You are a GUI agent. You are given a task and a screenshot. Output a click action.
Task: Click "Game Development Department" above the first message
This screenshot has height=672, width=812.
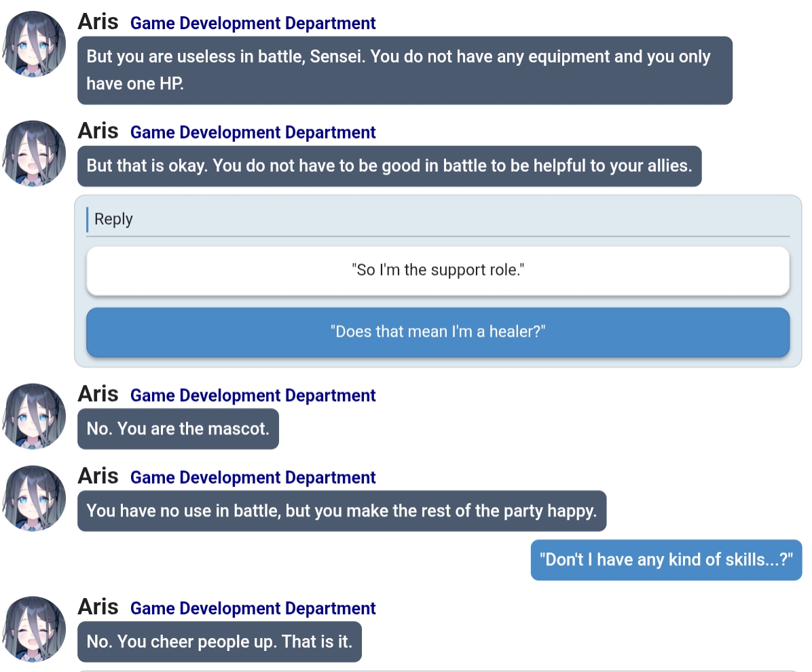coord(253,23)
